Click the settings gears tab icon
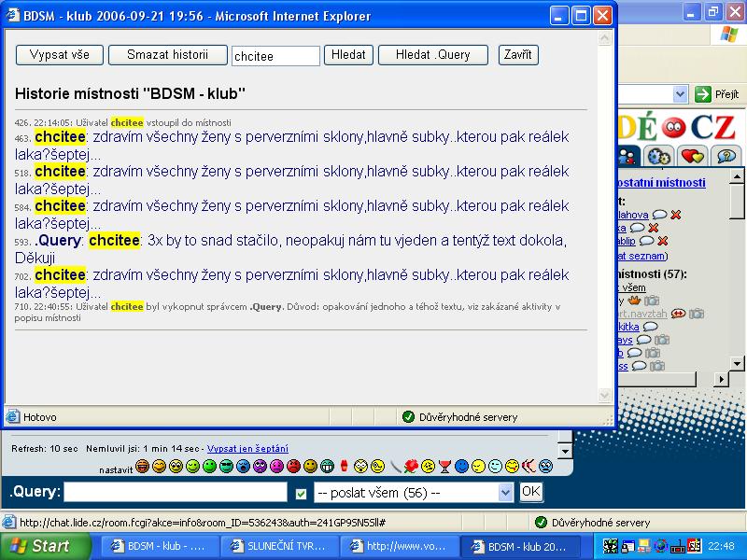747x560 pixels. [660, 156]
